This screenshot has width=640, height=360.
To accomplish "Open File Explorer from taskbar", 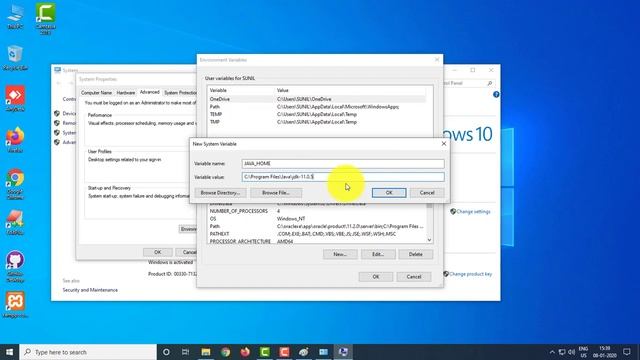I will (x=206, y=352).
